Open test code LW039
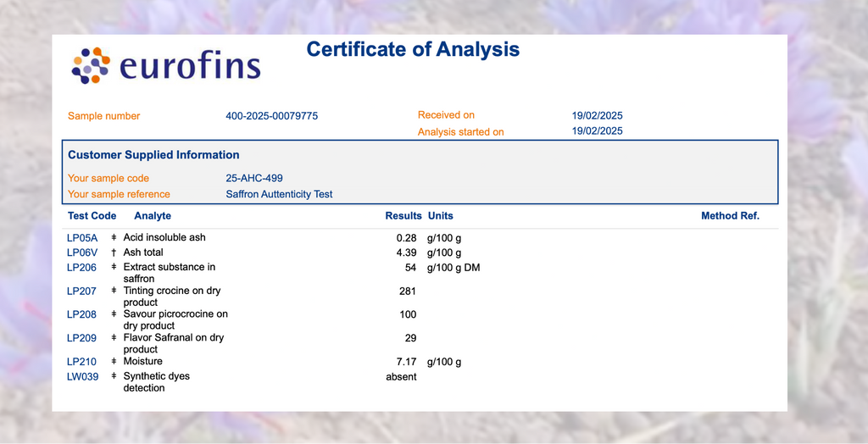 click(x=82, y=376)
